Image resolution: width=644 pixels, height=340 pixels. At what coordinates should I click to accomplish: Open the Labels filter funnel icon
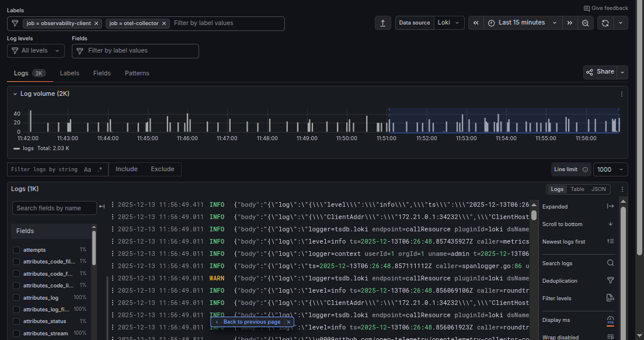tap(15, 23)
